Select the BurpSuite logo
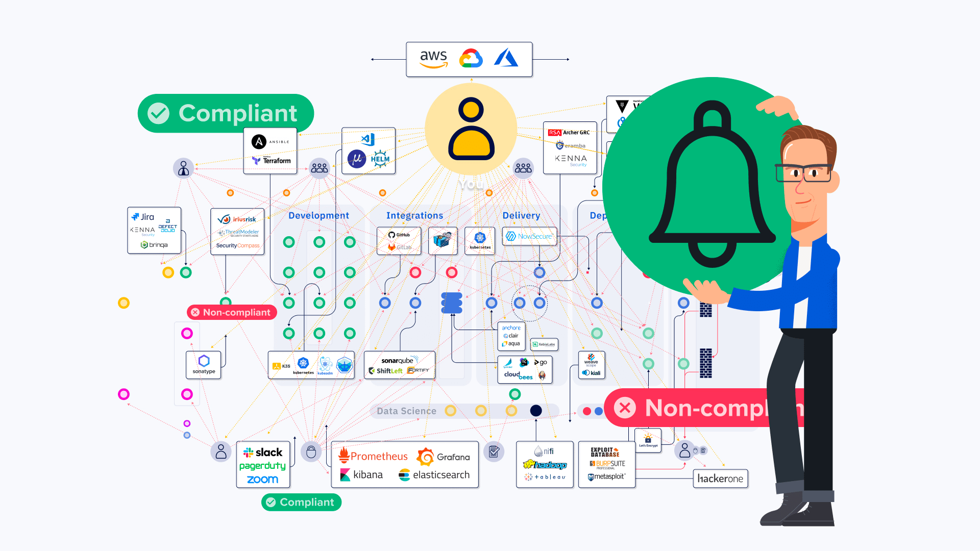Screen dimensions: 980x551 click(x=607, y=464)
